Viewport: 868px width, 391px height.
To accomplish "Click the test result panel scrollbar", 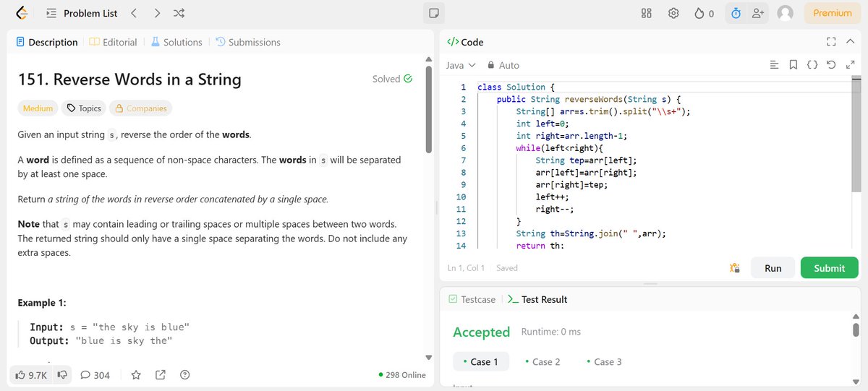I will pos(856,330).
